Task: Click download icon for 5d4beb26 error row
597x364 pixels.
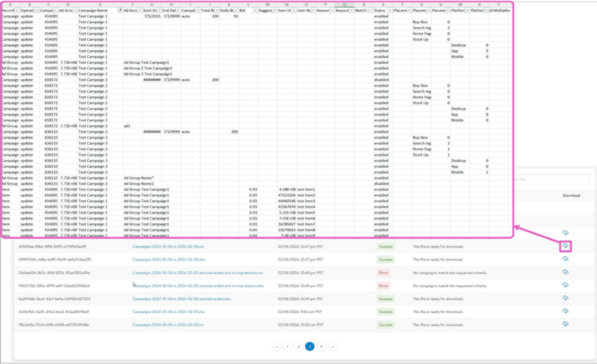Action: 565,272
